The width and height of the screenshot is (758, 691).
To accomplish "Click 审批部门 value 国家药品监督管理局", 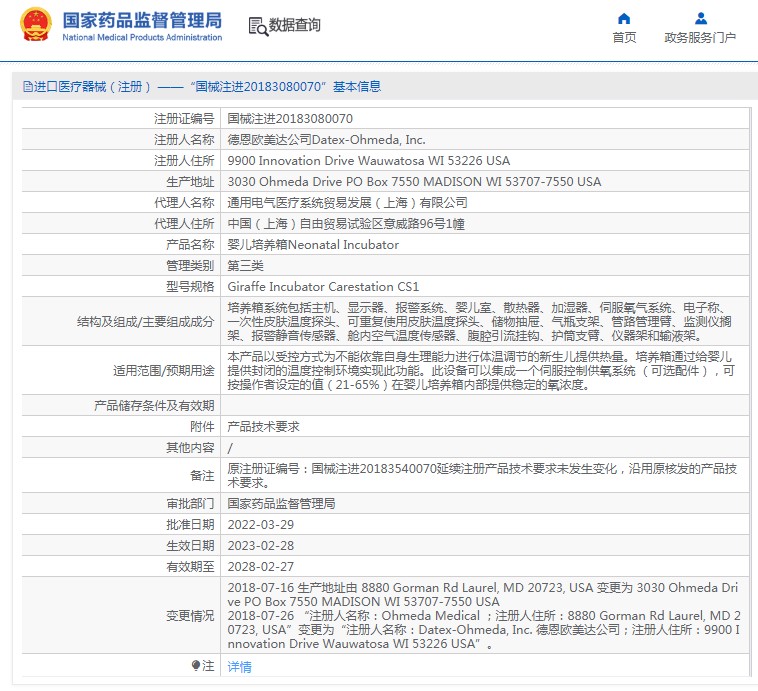I will [x=281, y=503].
